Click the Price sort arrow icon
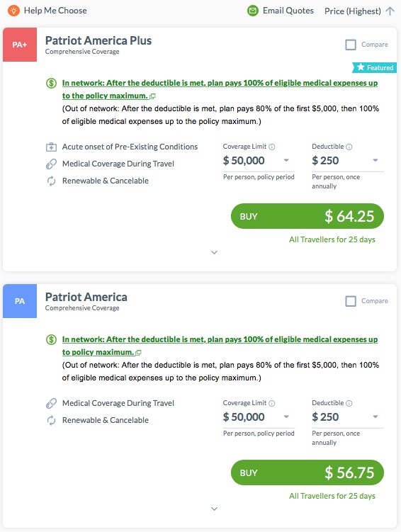Viewport: 401px width, 532px height. pyautogui.click(x=390, y=11)
